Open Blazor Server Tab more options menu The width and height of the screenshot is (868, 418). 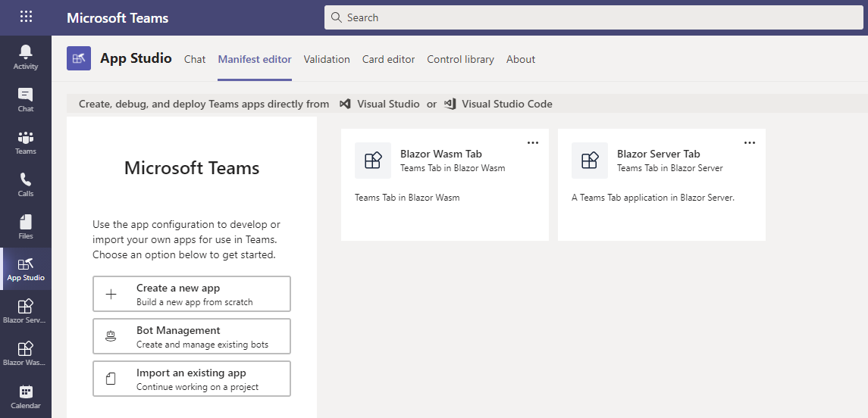pos(750,142)
